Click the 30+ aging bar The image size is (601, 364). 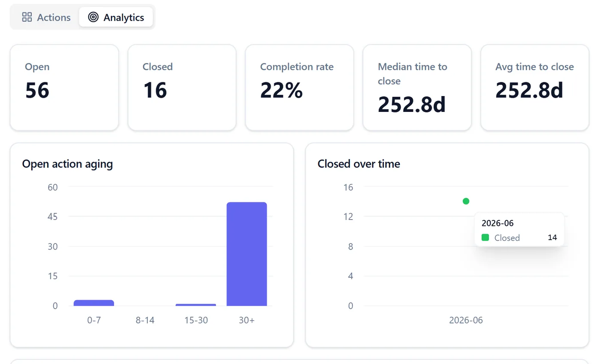pos(247,254)
